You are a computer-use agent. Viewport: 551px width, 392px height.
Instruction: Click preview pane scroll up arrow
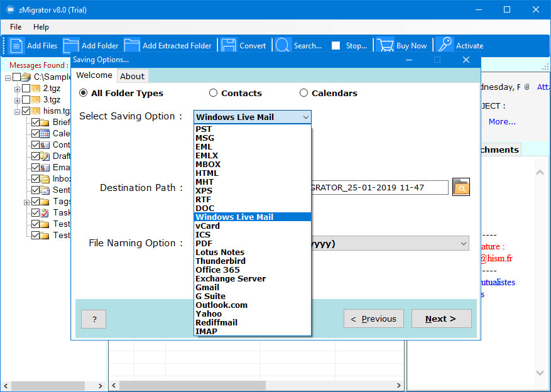(x=540, y=172)
